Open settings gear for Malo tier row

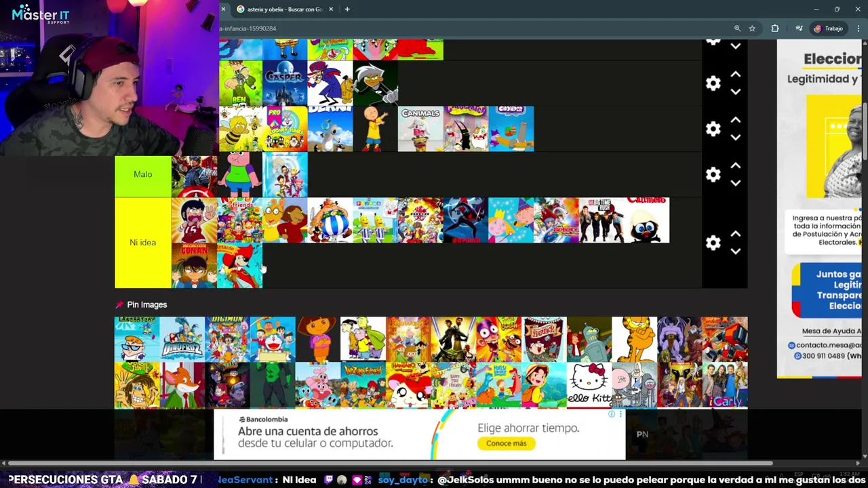pos(713,175)
